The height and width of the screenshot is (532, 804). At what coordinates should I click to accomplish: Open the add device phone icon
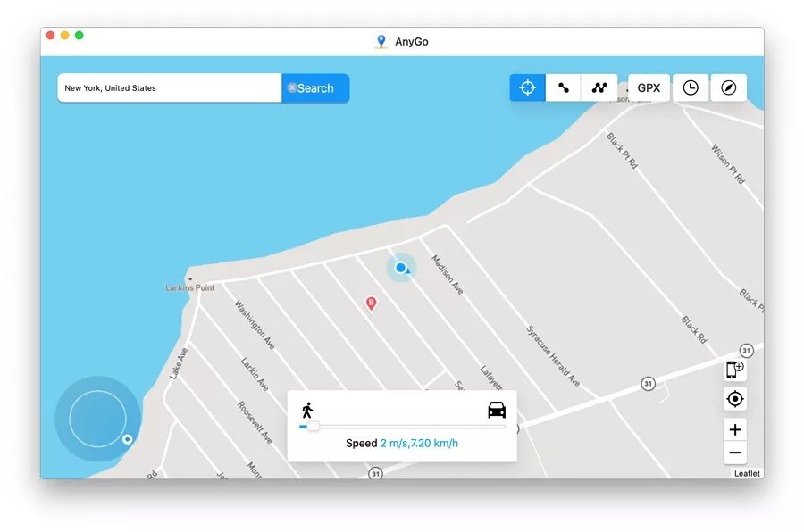click(734, 370)
